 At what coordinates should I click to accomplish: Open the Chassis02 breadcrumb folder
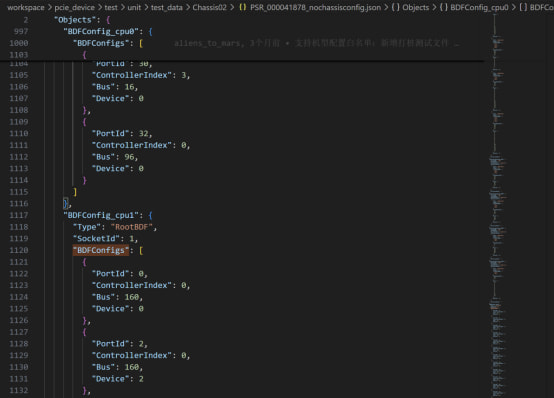(x=210, y=7)
